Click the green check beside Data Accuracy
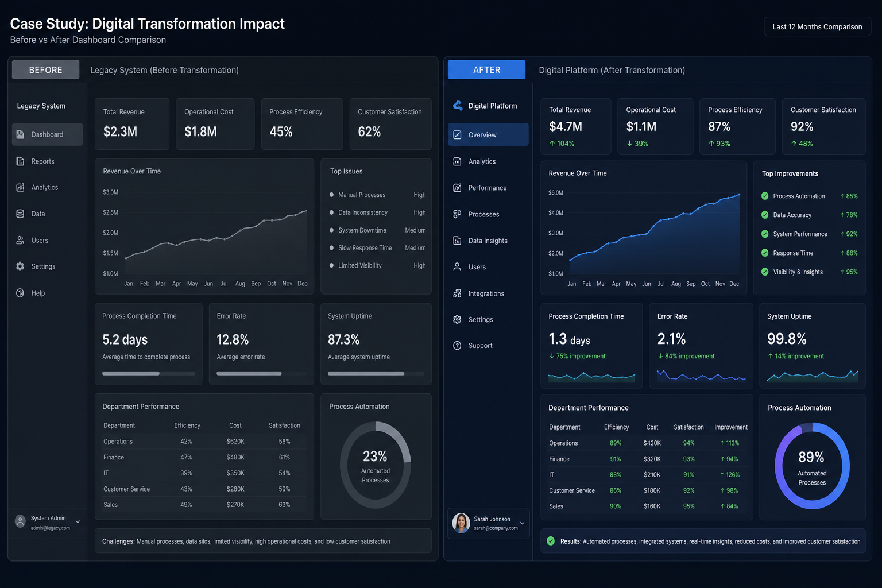The image size is (882, 588). pos(765,215)
